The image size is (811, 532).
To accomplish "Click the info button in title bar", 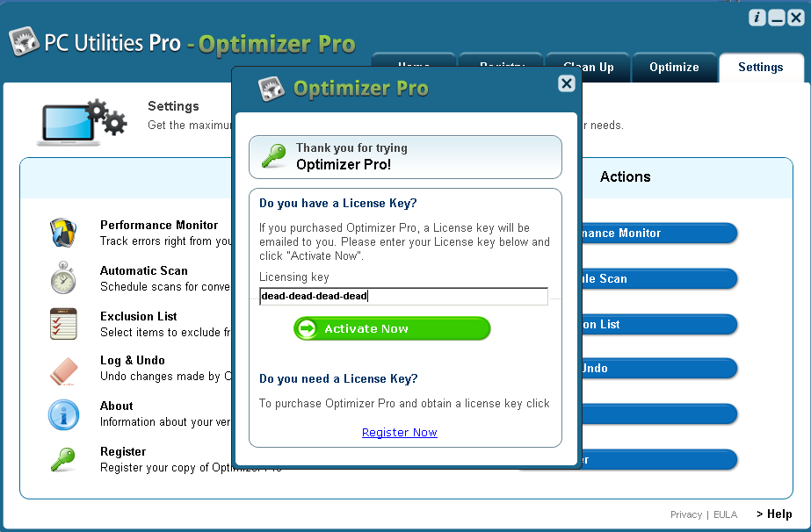I will 757,18.
